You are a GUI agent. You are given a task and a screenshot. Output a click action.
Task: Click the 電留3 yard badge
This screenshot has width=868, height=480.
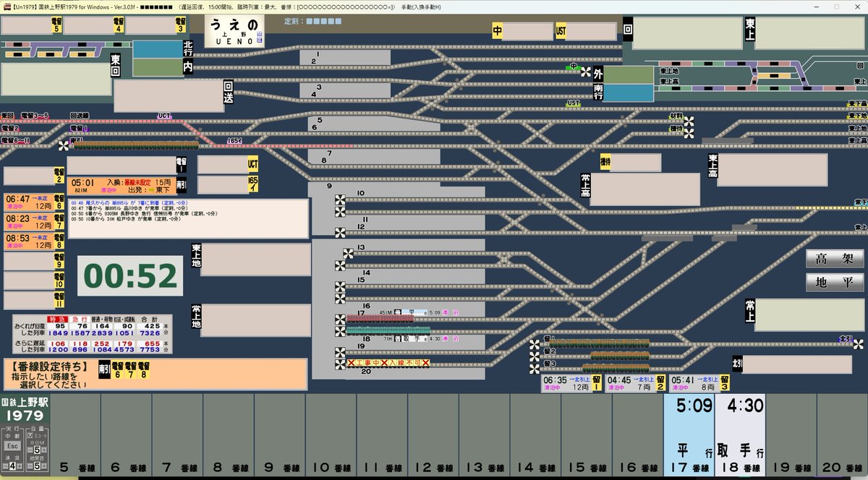180,26
